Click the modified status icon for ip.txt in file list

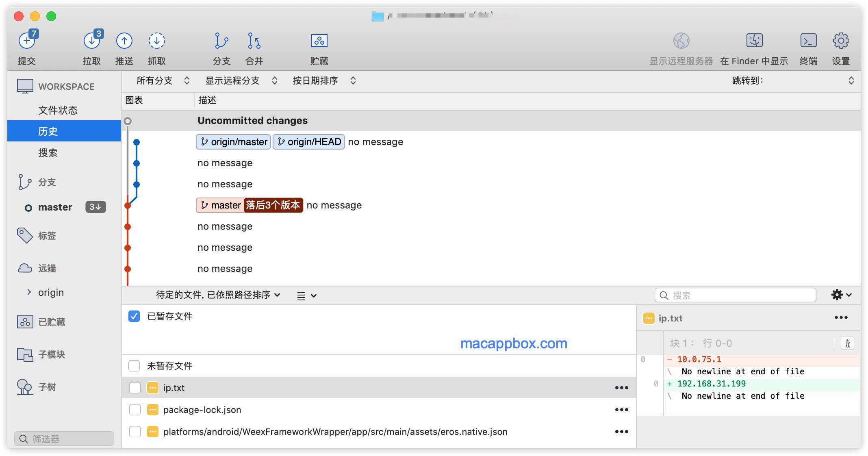[152, 388]
